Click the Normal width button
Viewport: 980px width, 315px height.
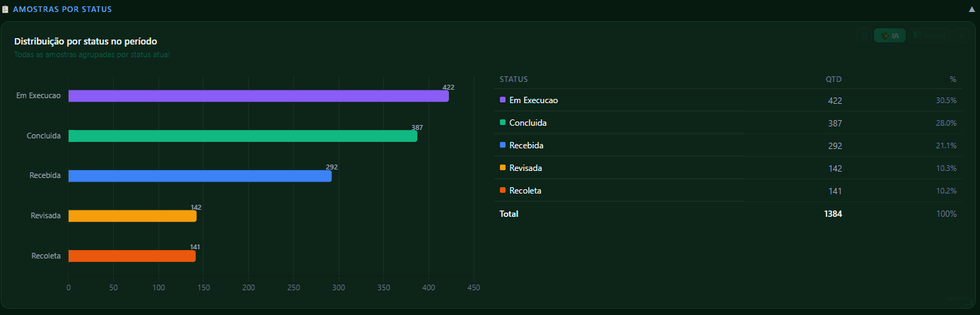click(x=929, y=35)
